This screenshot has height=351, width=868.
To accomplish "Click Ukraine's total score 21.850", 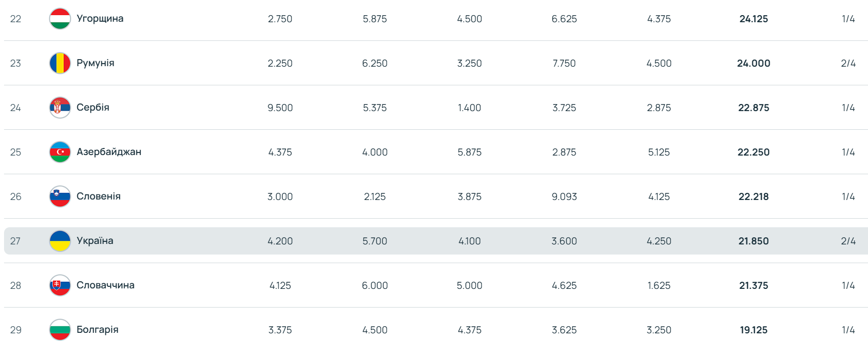I will (753, 241).
